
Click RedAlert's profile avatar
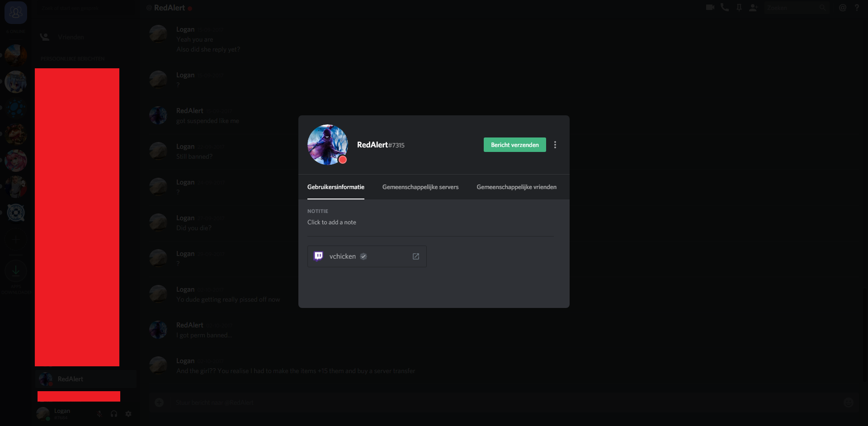tap(327, 145)
